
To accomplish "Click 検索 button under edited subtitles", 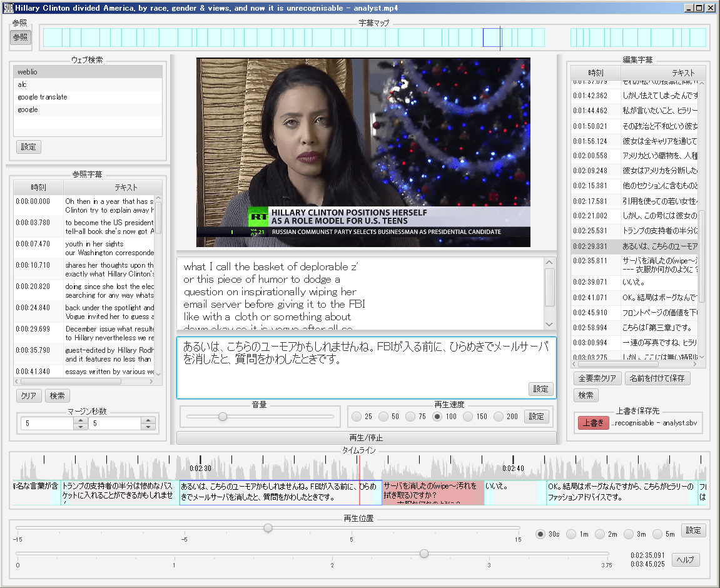I will pos(586,395).
